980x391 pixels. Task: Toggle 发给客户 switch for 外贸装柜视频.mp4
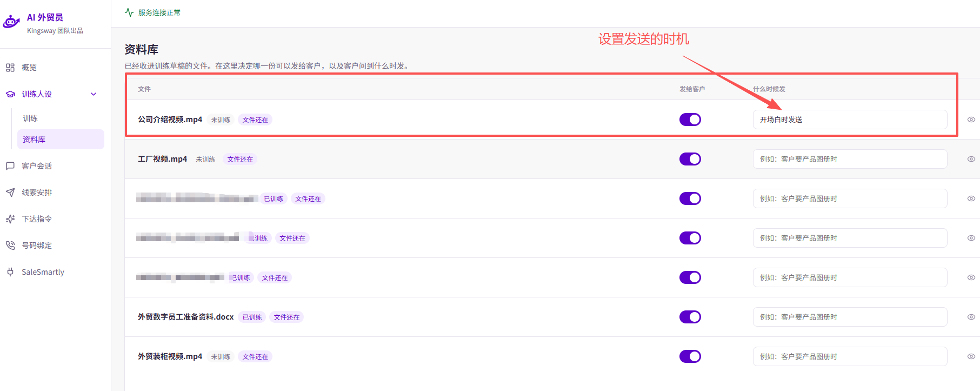[690, 356]
